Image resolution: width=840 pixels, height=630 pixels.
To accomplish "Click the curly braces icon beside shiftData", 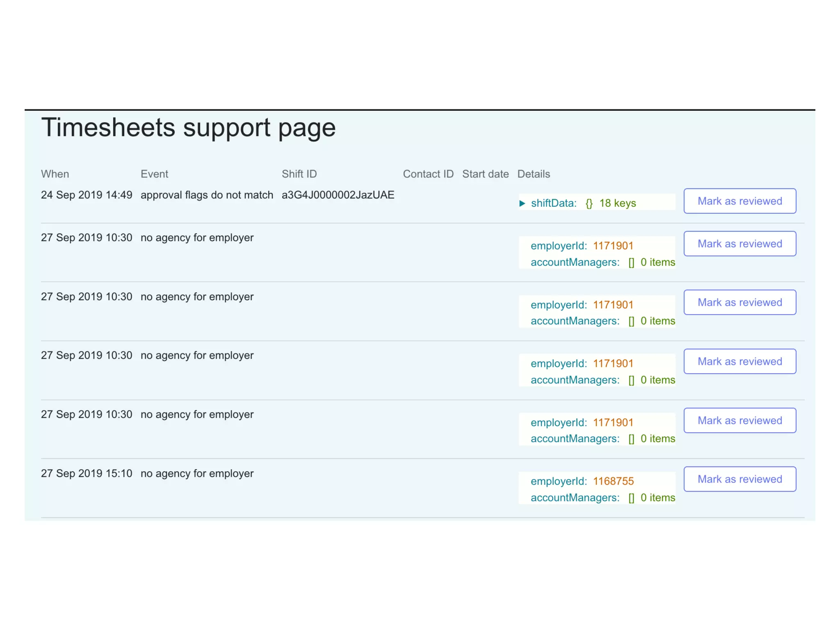I will coord(589,203).
